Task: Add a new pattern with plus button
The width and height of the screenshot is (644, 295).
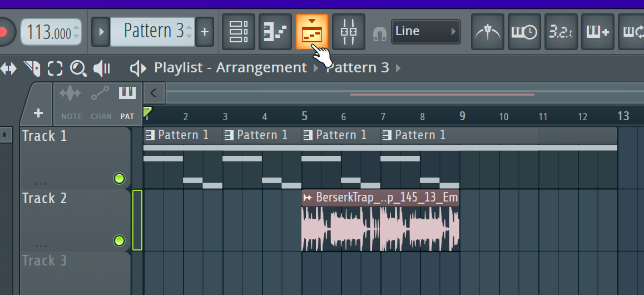Action: point(205,32)
